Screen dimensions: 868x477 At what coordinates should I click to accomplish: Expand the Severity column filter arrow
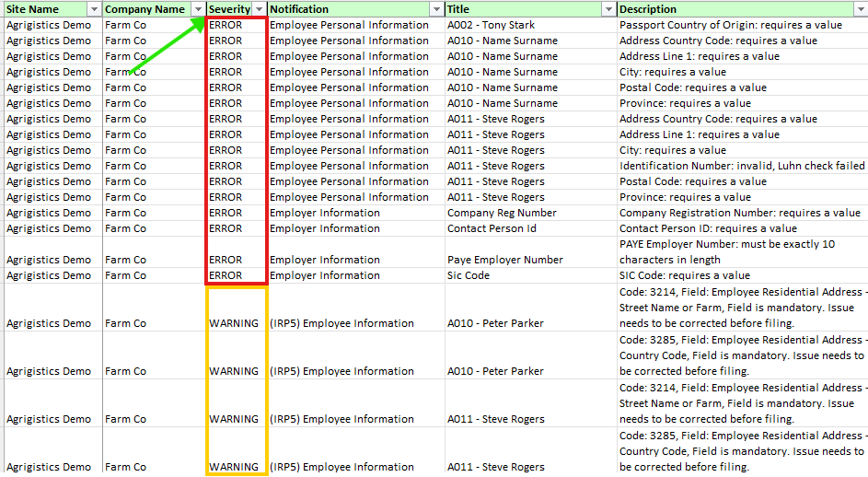(x=259, y=9)
